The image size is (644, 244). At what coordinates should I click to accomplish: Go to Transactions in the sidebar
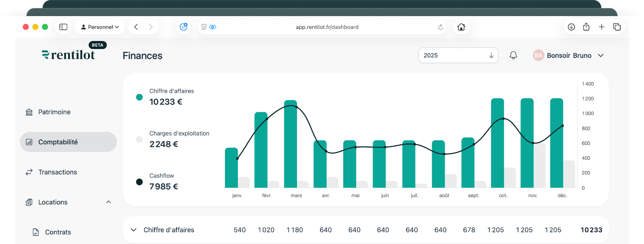click(57, 172)
